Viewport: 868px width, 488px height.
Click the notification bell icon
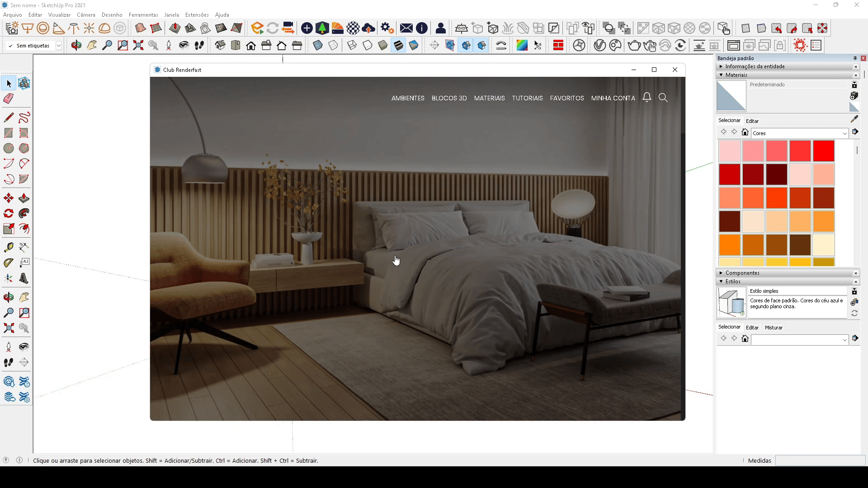coord(647,98)
